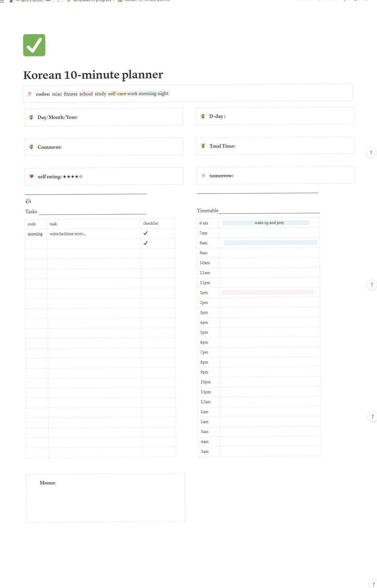Click the red heart icon beside self rating
The height and width of the screenshot is (588, 377).
click(32, 176)
